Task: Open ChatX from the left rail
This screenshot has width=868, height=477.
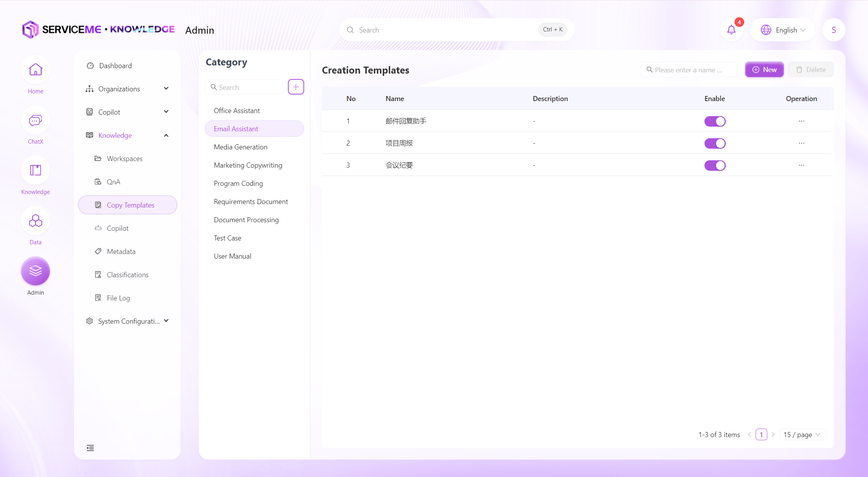Action: 35,120
